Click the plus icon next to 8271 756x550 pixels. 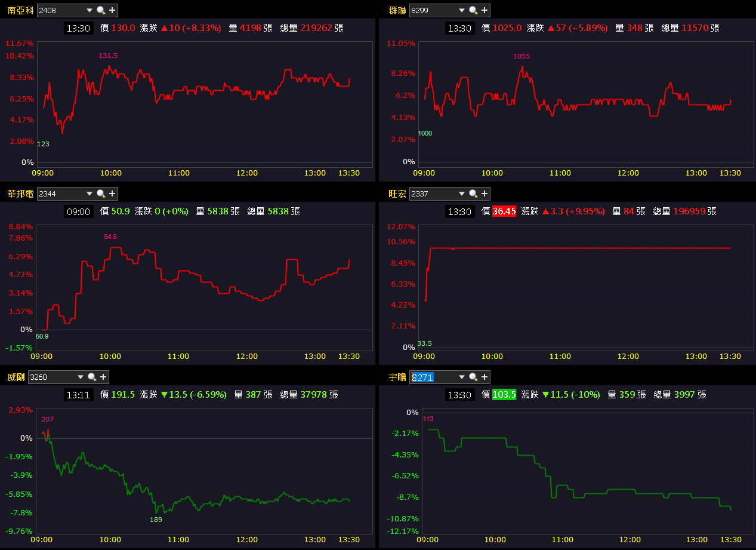point(485,377)
